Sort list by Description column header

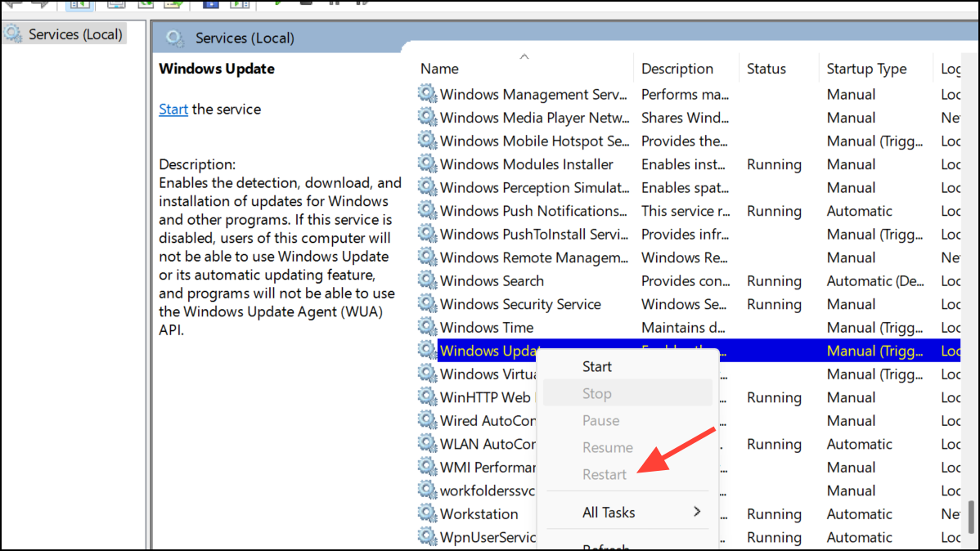click(686, 68)
